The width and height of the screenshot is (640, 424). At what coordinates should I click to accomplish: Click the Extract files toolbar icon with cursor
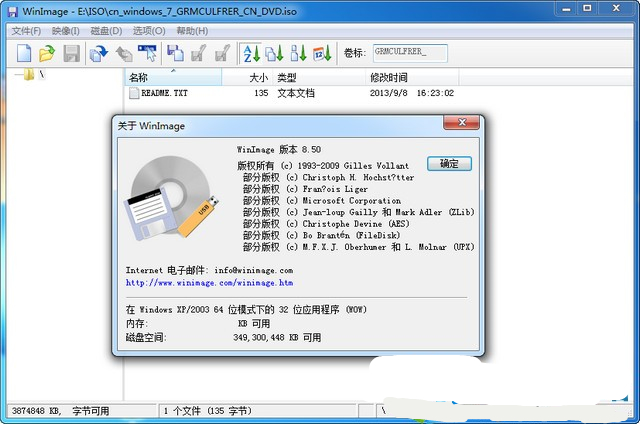tap(147, 53)
